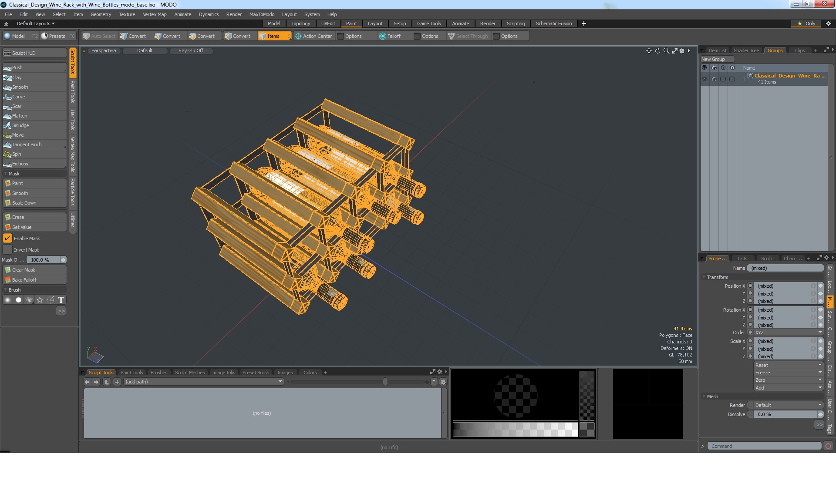Open the Geometry menu
The image size is (836, 504).
click(x=101, y=14)
